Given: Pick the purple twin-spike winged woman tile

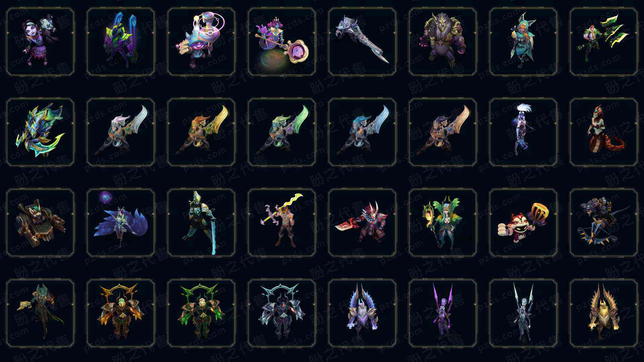Looking at the screenshot, I should click(x=443, y=313).
